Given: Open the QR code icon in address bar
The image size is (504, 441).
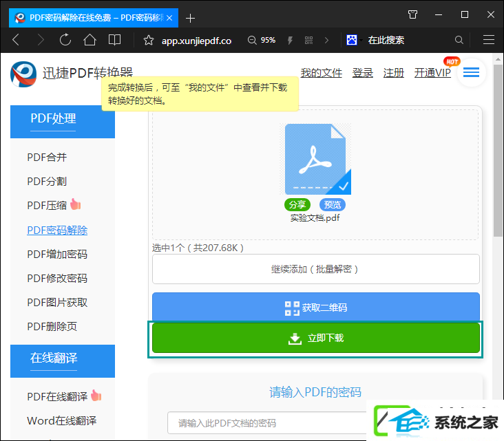Looking at the screenshot, I should point(308,40).
